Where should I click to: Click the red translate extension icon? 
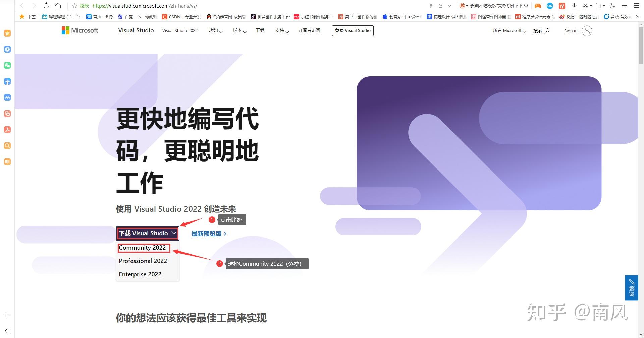pyautogui.click(x=562, y=6)
